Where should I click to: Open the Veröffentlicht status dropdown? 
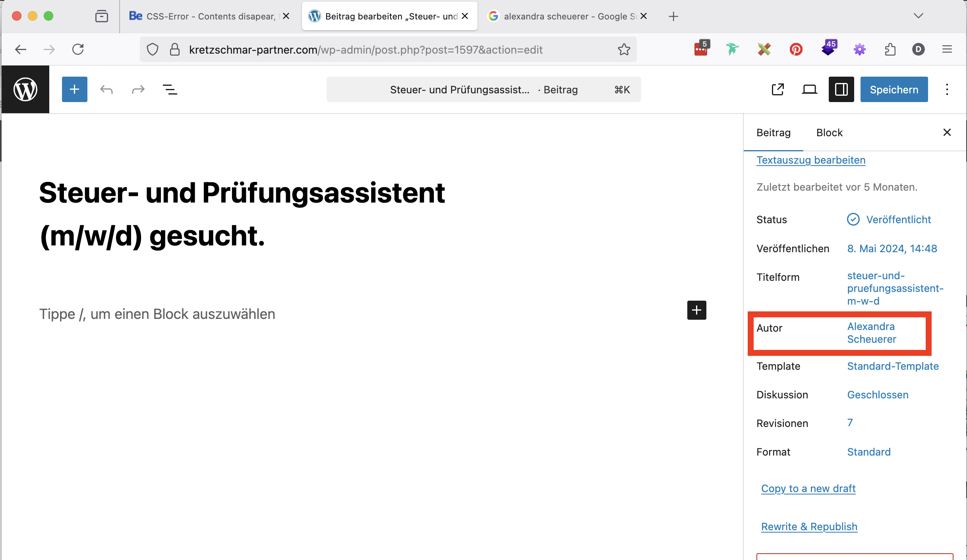click(x=898, y=220)
